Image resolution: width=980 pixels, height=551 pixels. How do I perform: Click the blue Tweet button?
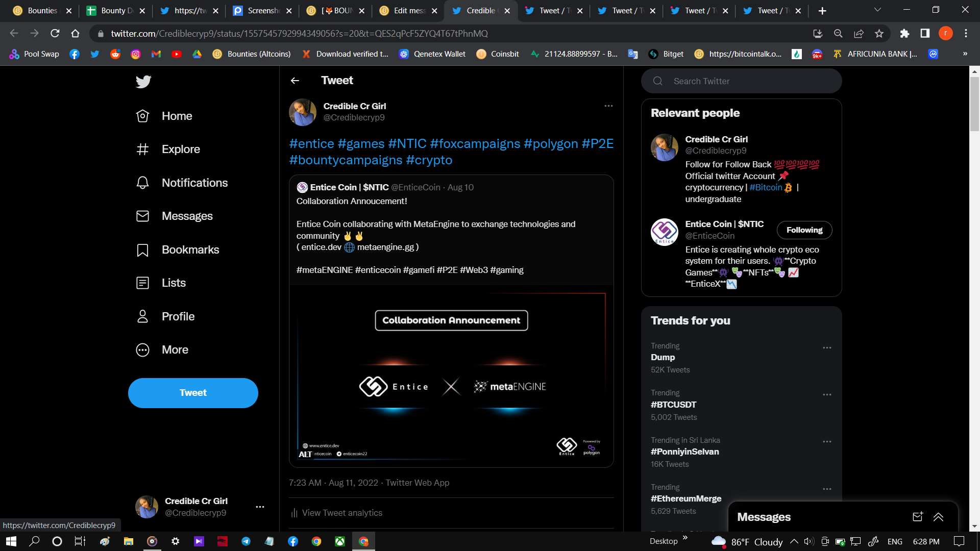(193, 393)
